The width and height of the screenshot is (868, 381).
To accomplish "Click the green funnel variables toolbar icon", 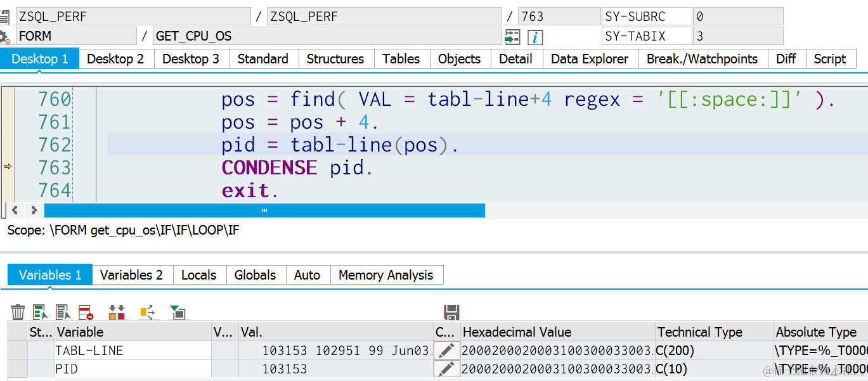I will [x=177, y=312].
